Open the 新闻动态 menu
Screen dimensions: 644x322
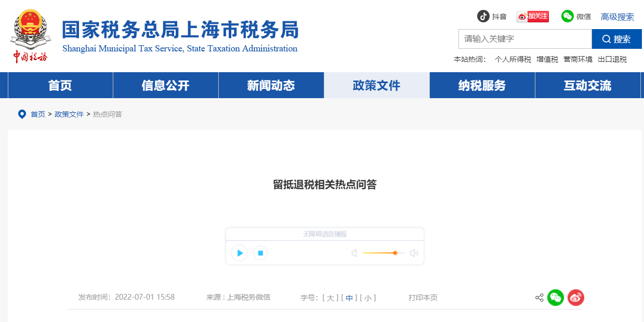(271, 85)
